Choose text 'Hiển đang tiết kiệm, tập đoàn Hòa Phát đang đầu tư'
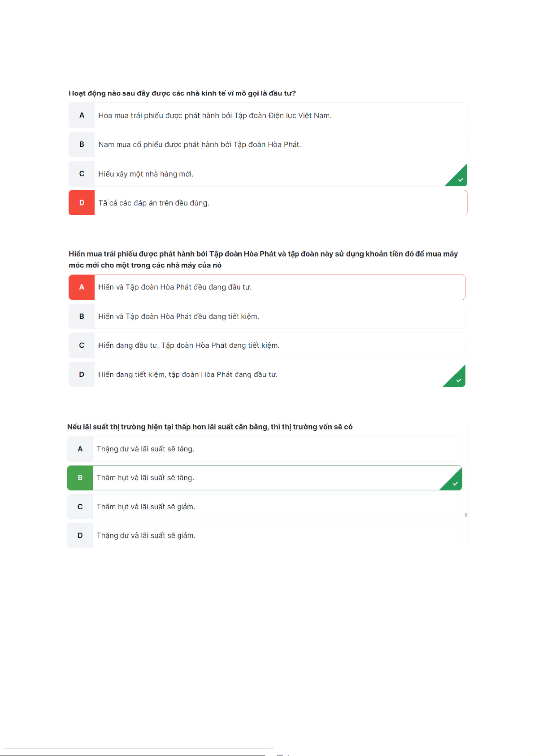Viewport: 534px width, 756px height. (x=188, y=375)
